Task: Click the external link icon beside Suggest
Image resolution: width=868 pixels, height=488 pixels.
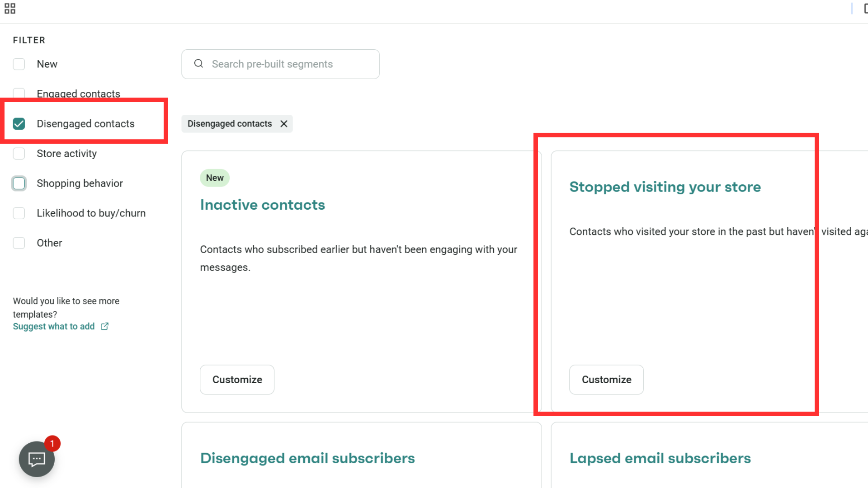Action: pyautogui.click(x=104, y=326)
